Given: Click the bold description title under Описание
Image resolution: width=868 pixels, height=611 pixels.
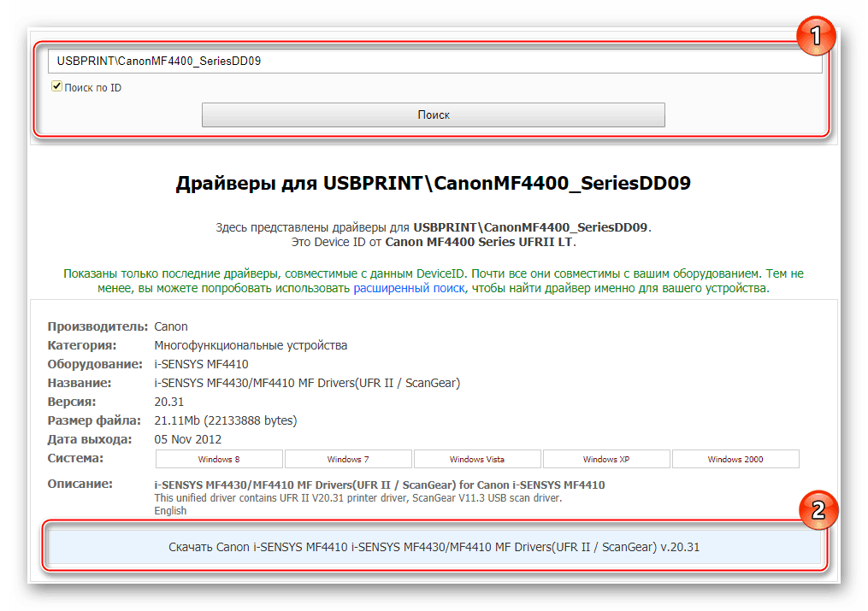Looking at the screenshot, I should tap(379, 485).
